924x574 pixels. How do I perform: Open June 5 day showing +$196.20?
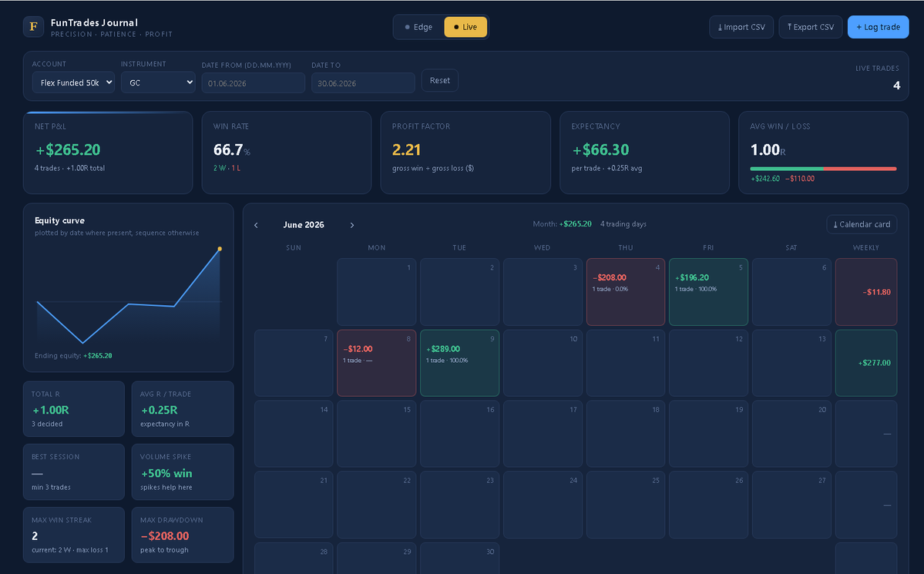point(708,292)
